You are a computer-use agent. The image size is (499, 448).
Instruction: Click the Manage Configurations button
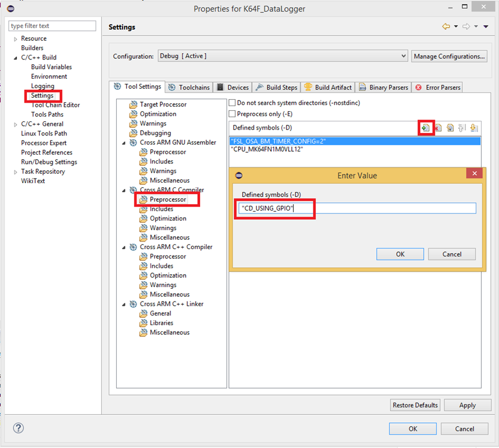449,56
